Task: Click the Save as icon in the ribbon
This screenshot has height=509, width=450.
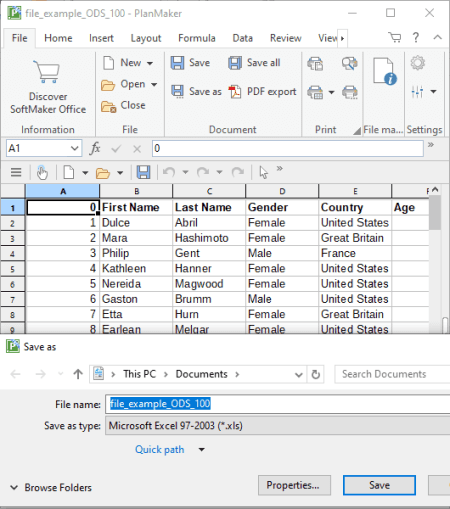Action: click(177, 91)
